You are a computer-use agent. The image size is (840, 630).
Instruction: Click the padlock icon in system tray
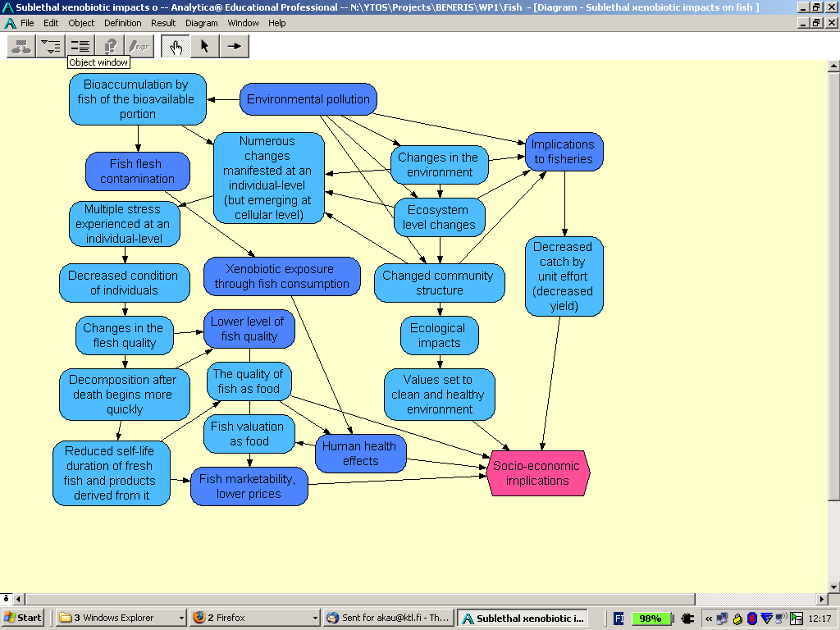737,619
